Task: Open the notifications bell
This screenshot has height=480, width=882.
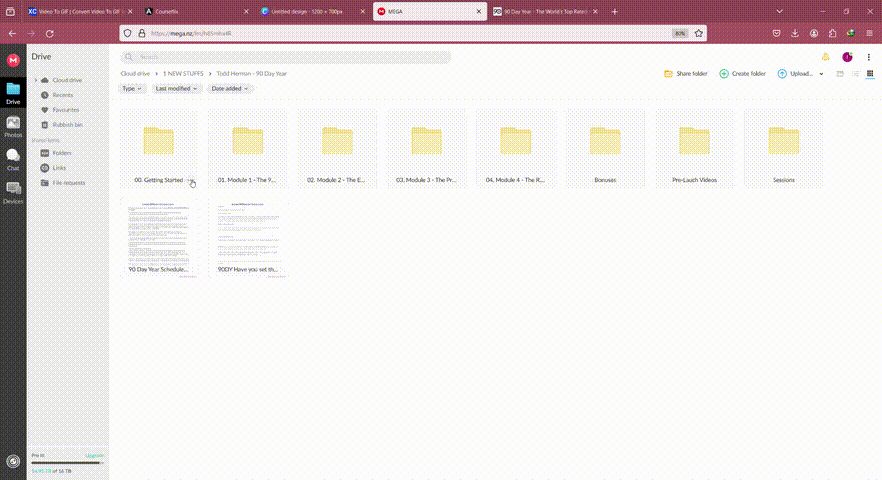Action: (825, 57)
